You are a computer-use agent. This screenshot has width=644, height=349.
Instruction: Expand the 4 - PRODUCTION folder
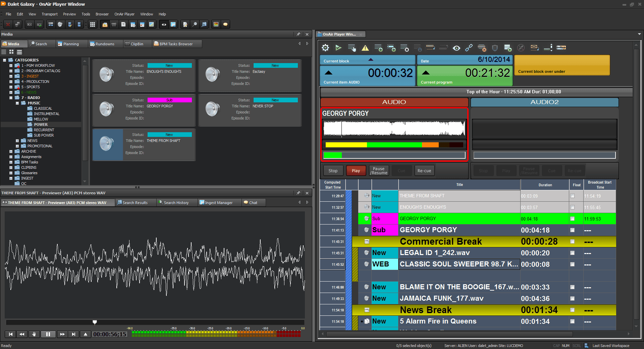(11, 82)
